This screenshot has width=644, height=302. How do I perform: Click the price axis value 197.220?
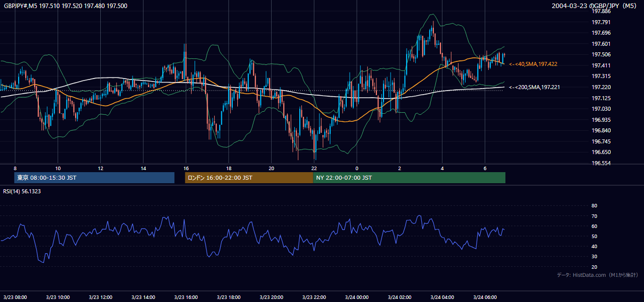(x=601, y=87)
